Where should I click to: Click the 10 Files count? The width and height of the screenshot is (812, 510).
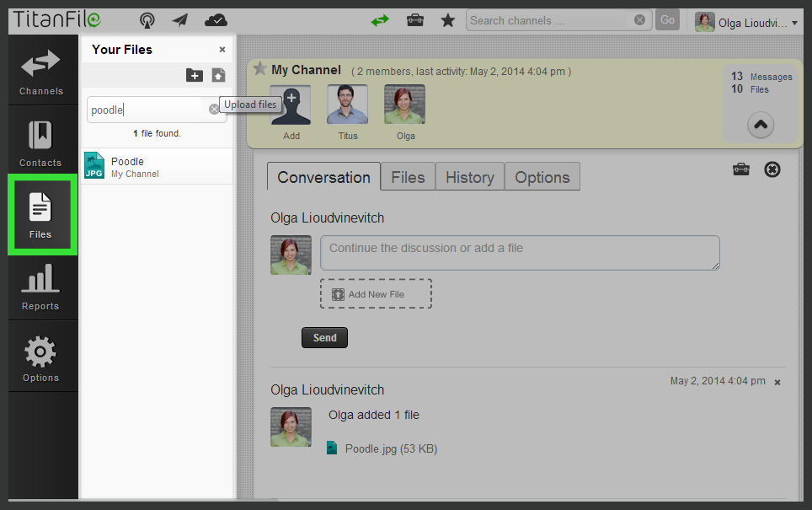tap(750, 89)
